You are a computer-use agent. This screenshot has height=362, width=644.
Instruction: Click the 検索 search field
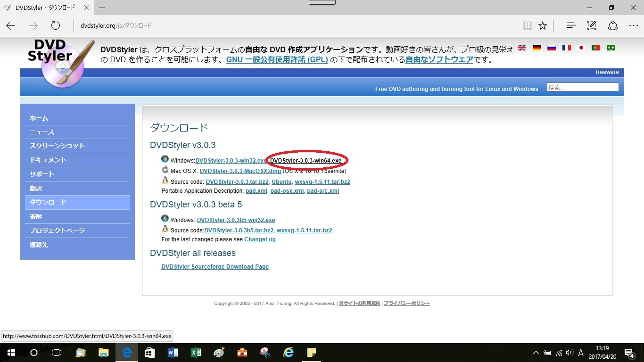point(583,87)
